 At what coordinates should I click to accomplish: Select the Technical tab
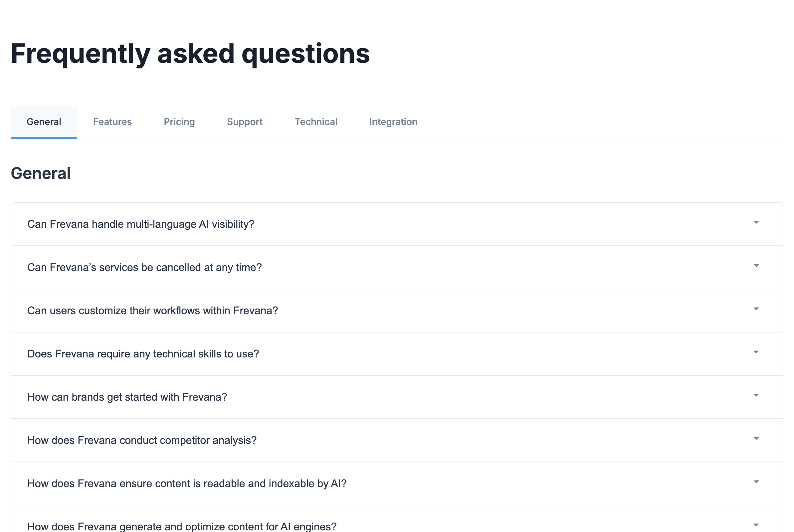coord(316,122)
